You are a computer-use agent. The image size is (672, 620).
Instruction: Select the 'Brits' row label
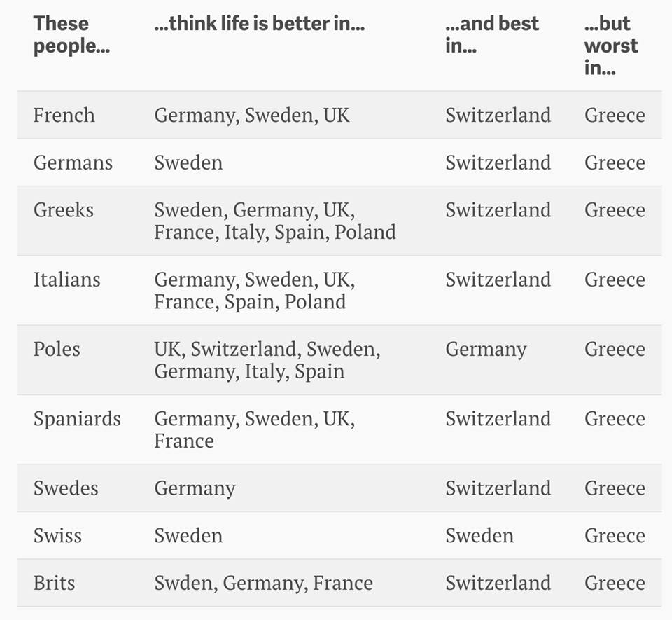pyautogui.click(x=54, y=583)
